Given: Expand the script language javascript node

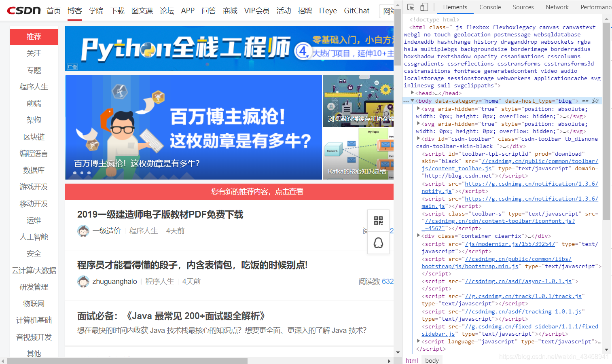Looking at the screenshot, I should (418, 341).
